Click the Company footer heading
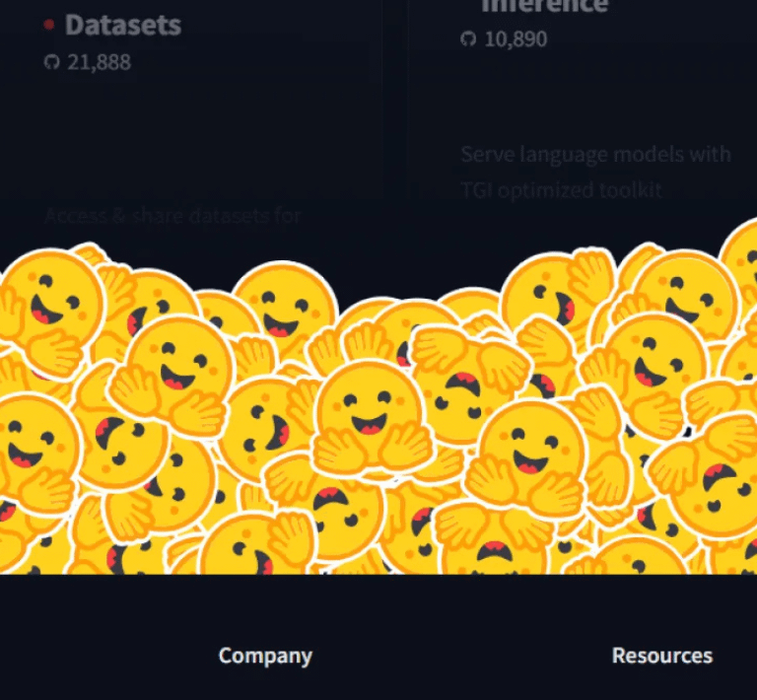This screenshot has height=700, width=757. tap(265, 656)
